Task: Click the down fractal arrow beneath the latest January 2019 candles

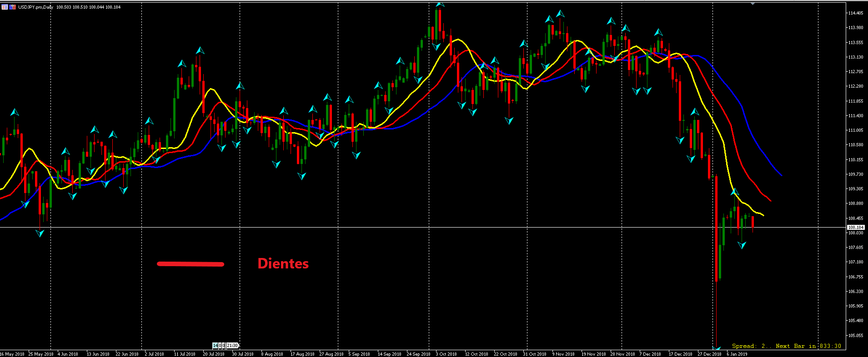Action: pos(742,245)
